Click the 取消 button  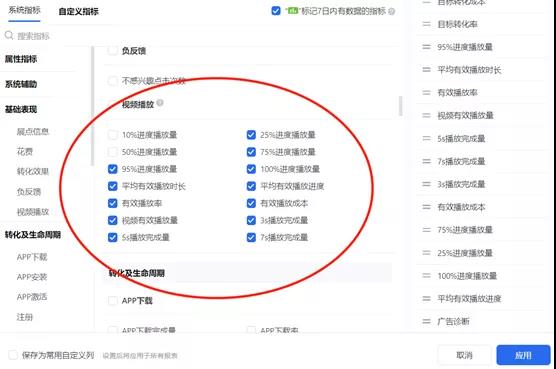pyautogui.click(x=465, y=355)
